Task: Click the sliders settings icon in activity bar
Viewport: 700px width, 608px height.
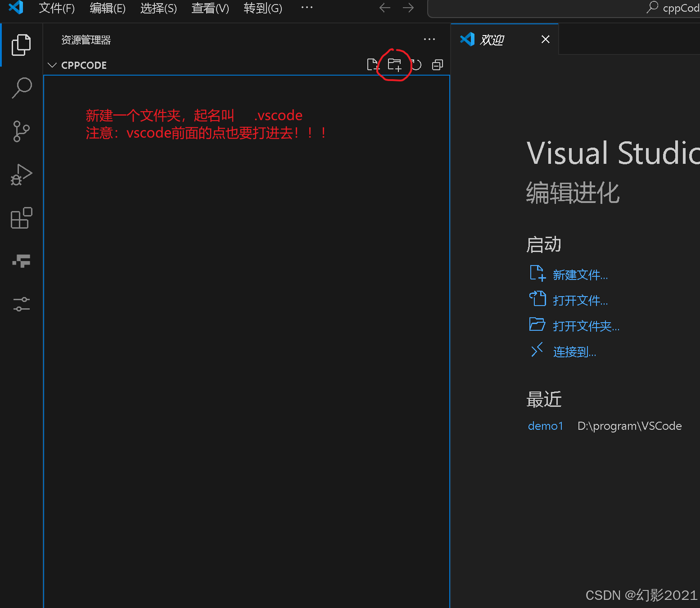Action: [21, 304]
